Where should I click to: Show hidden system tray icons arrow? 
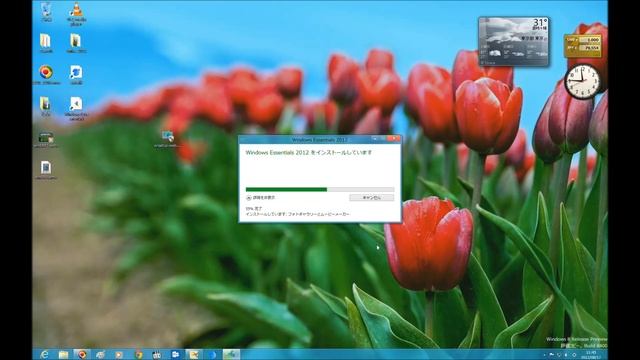click(544, 355)
